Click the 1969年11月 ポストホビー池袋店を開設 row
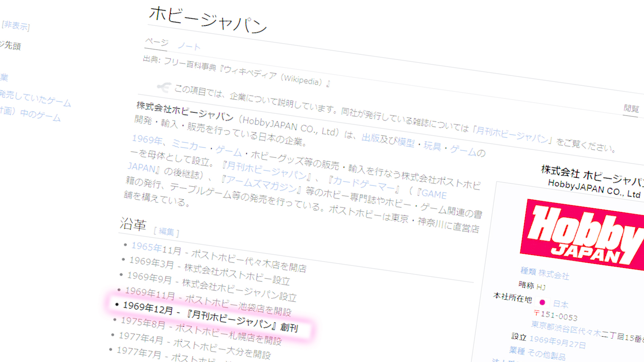The image size is (644, 362). [x=208, y=301]
